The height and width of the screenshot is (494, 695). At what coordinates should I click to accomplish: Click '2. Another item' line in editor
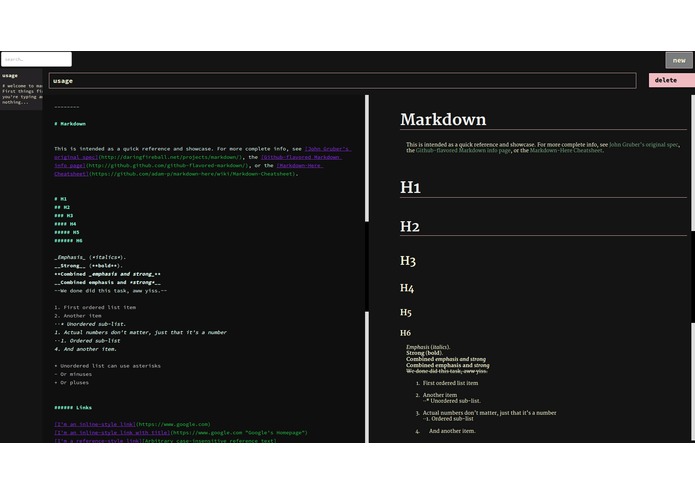coord(78,315)
